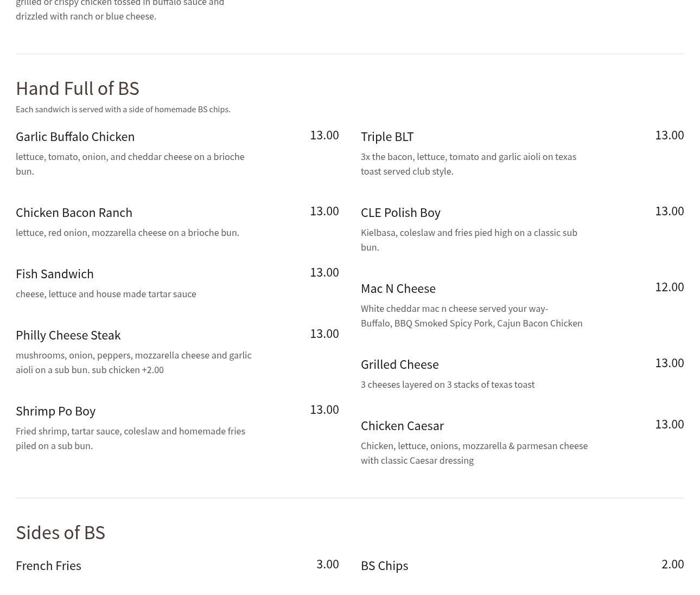Click the Chicken Caesar title
Viewport: 700px width, 595px height.
tap(402, 426)
